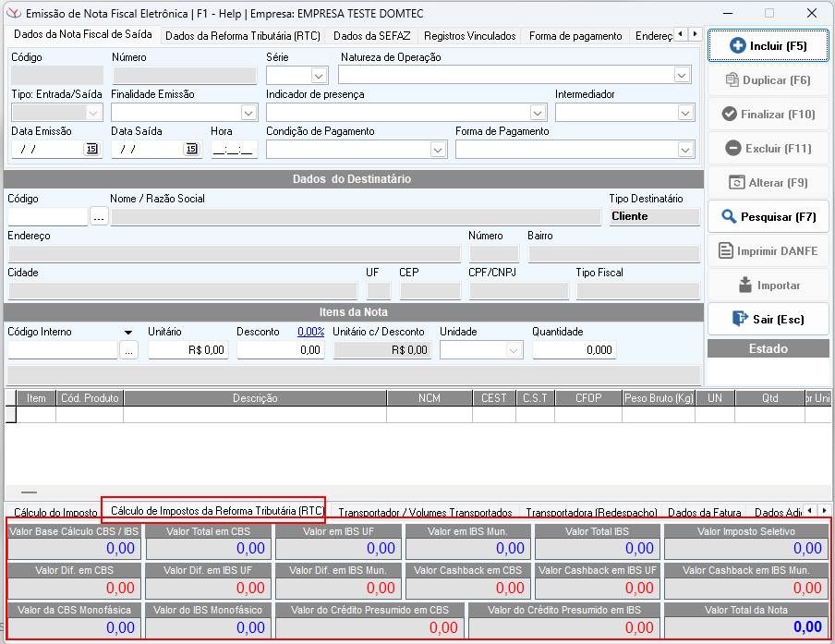Open the Série dropdown list
Viewport: 835px width, 644px height.
[x=320, y=76]
